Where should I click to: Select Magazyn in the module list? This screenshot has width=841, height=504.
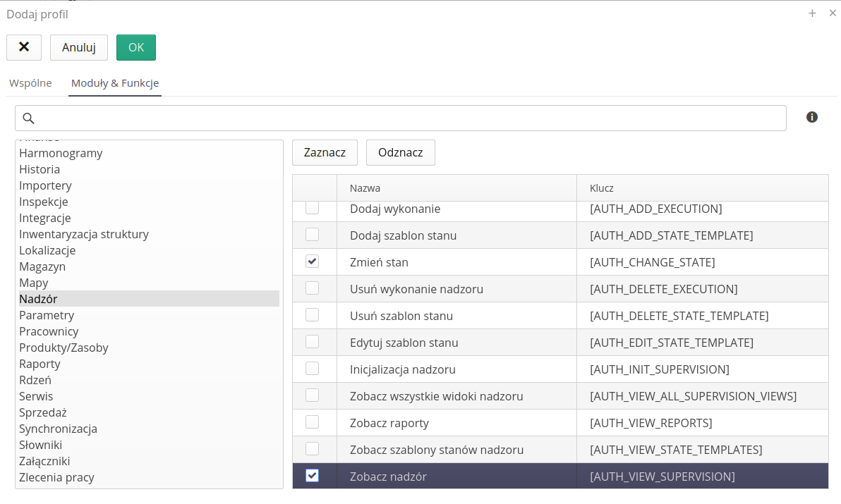[x=42, y=266]
